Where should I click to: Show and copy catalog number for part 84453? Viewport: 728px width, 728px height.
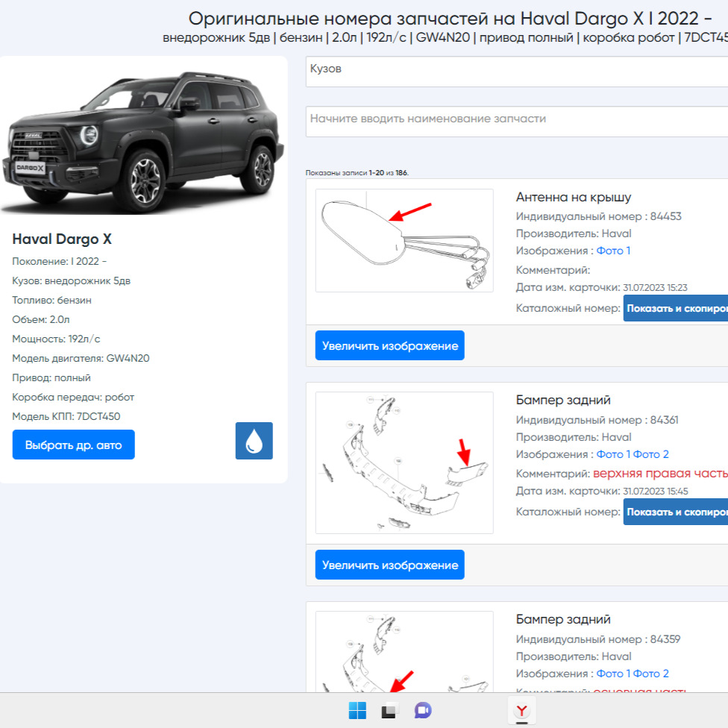(x=676, y=308)
